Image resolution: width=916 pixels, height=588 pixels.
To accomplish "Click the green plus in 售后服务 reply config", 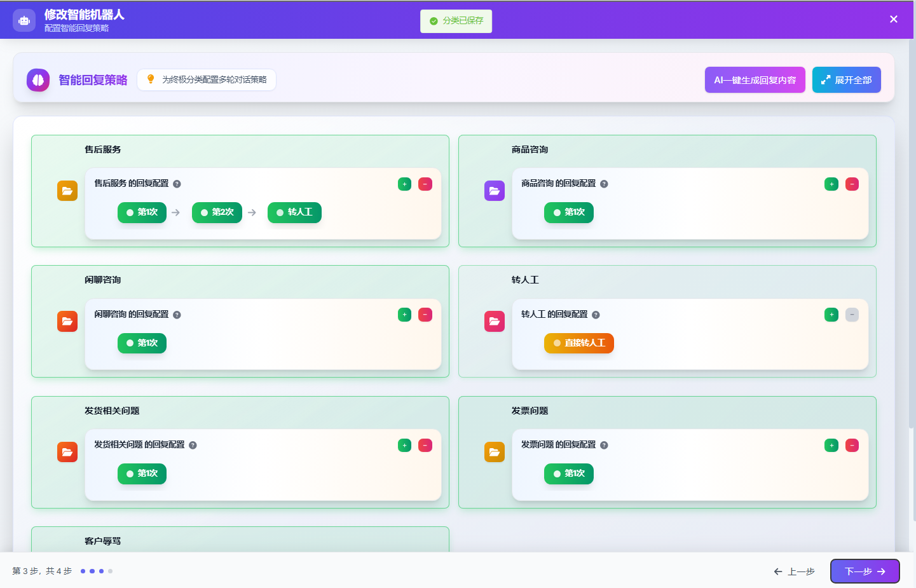I will pyautogui.click(x=404, y=184).
